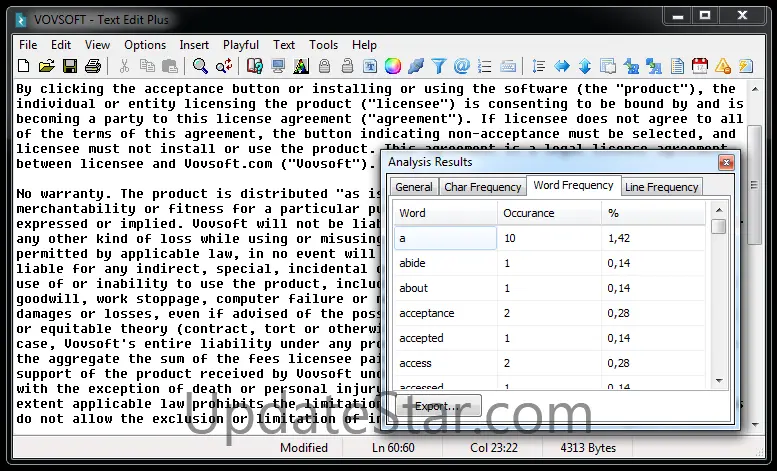Open a file using the folder icon

(46, 65)
